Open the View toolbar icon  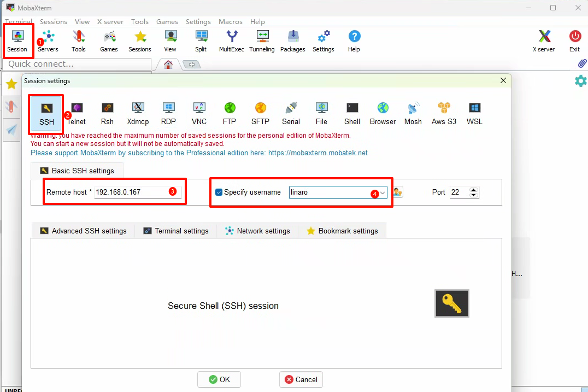pos(170,41)
